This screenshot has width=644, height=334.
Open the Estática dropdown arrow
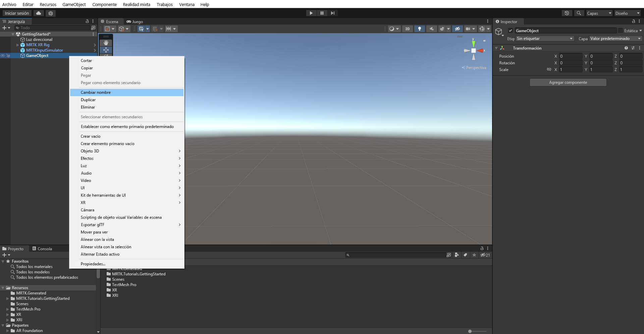(640, 30)
